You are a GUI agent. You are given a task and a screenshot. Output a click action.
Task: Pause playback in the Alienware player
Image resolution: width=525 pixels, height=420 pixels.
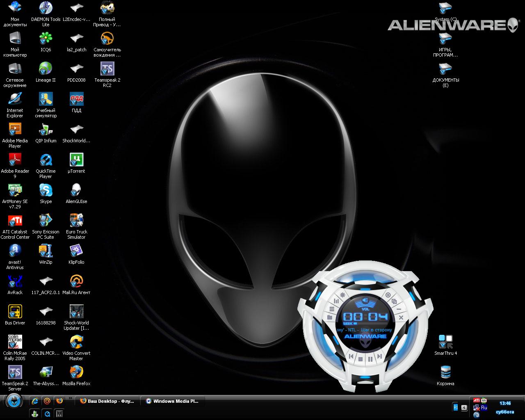pos(370,359)
